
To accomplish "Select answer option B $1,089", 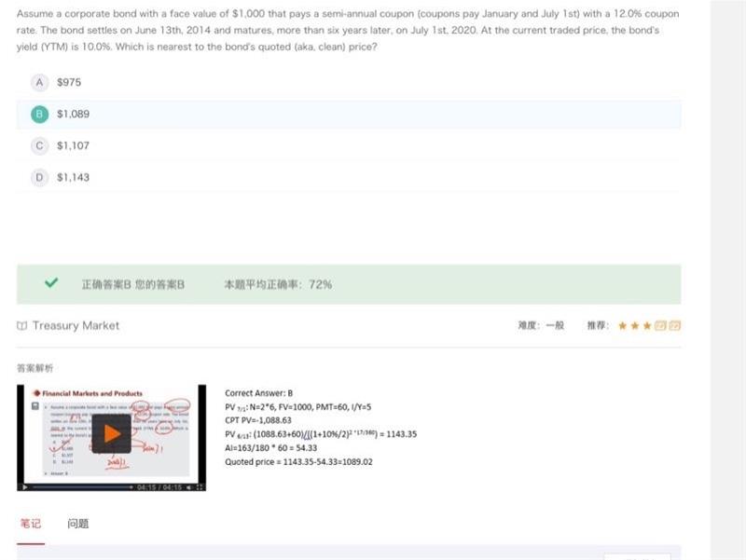I will (x=349, y=114).
